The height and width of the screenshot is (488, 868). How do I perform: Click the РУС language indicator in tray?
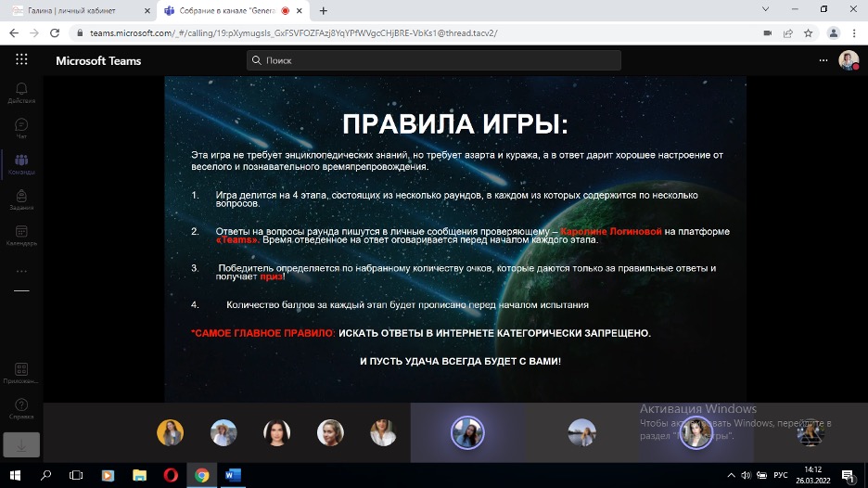780,476
